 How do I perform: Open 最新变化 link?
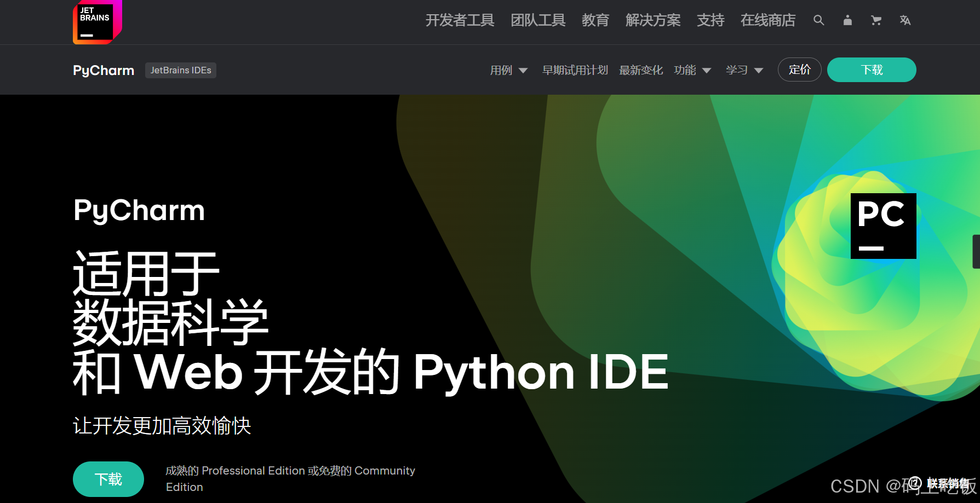pyautogui.click(x=641, y=70)
